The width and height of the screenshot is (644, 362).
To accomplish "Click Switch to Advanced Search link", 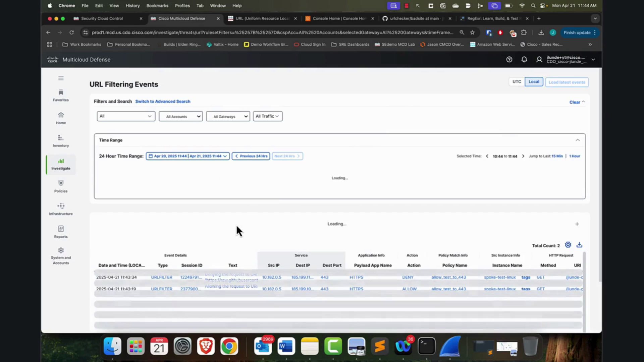I will point(163,102).
